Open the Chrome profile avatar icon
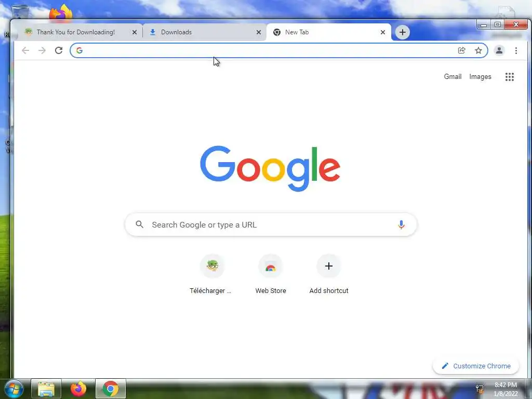The height and width of the screenshot is (399, 532). coord(499,50)
